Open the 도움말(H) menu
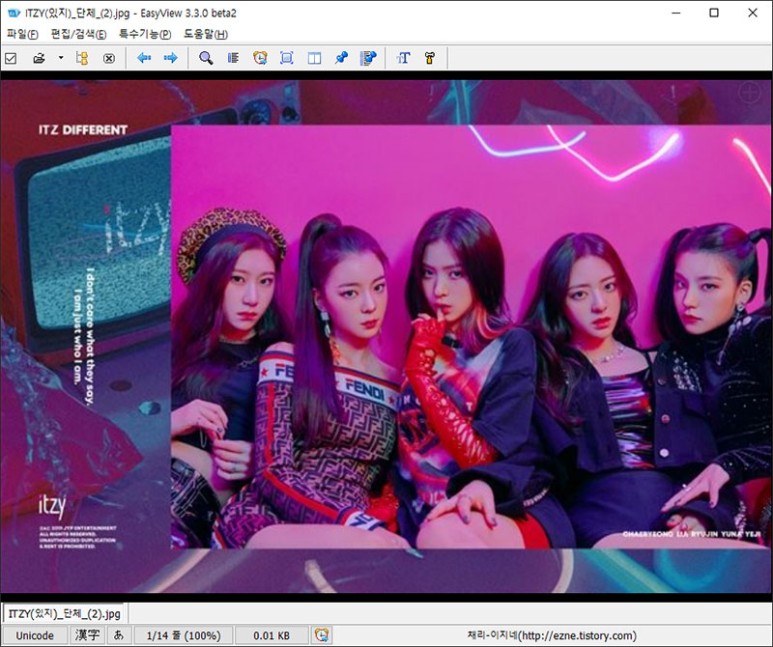The image size is (773, 647). pyautogui.click(x=206, y=34)
